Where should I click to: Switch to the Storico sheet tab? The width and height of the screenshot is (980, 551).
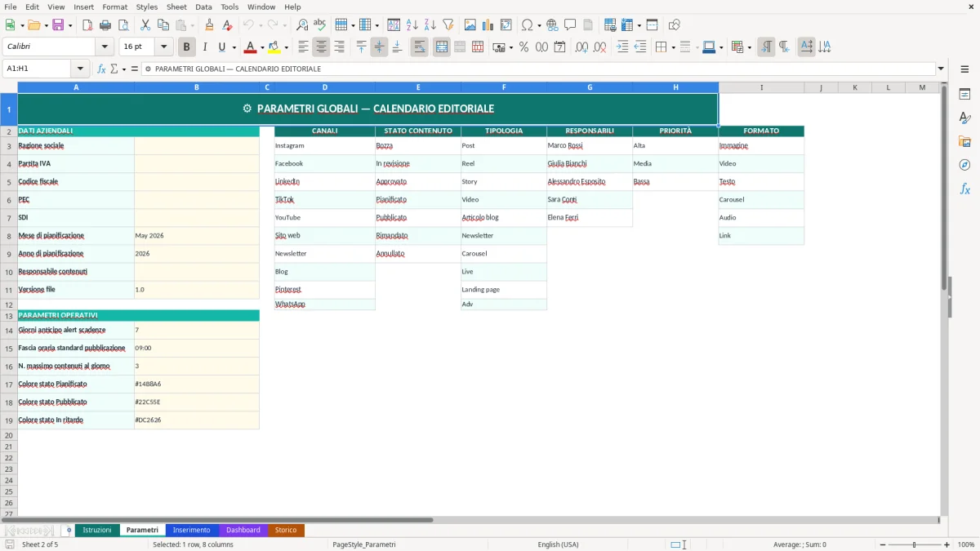click(286, 530)
